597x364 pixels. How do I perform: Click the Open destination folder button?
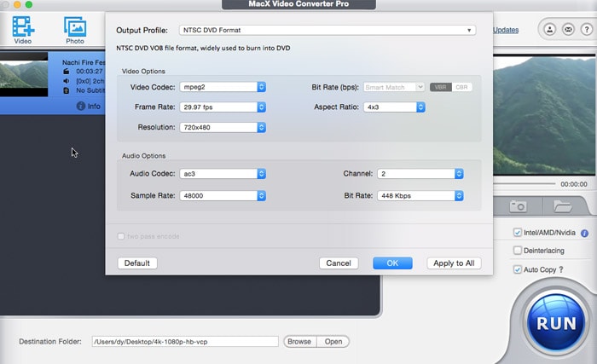[333, 342]
